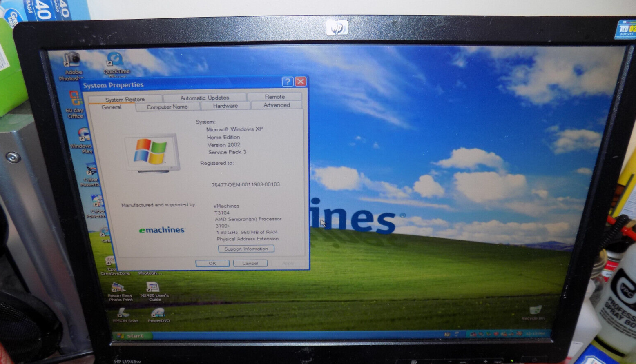636x364 pixels.
Task: Open the Computer Name tab
Action: coord(167,107)
